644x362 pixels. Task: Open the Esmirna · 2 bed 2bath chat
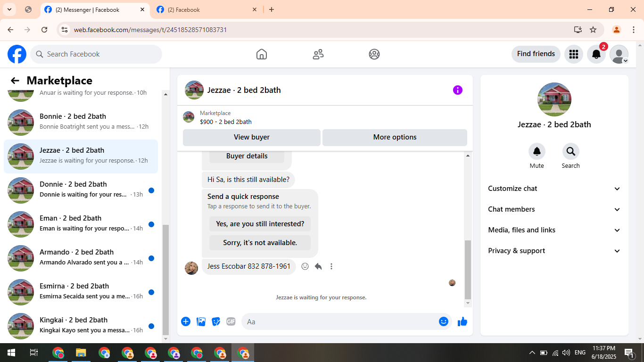81,292
